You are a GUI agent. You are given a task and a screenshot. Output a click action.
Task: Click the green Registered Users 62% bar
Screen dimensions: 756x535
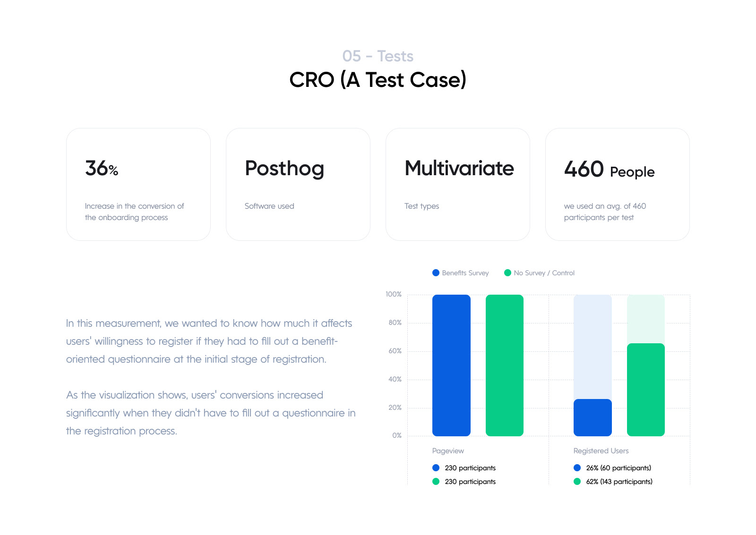click(x=646, y=390)
